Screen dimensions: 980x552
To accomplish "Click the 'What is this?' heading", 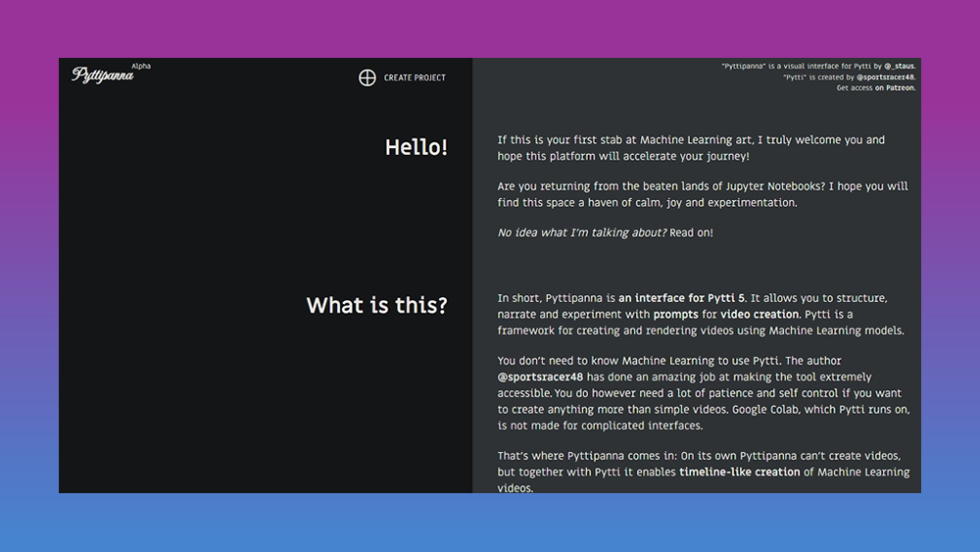I will (377, 305).
